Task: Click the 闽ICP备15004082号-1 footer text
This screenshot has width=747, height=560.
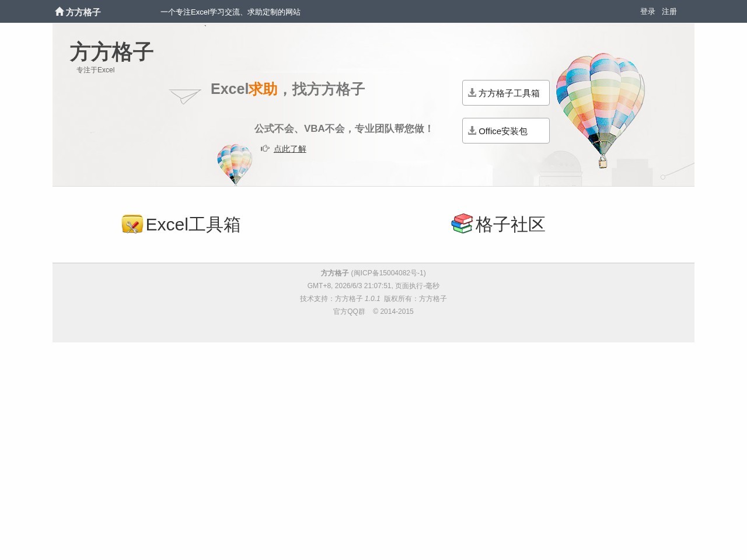Action: (x=389, y=273)
